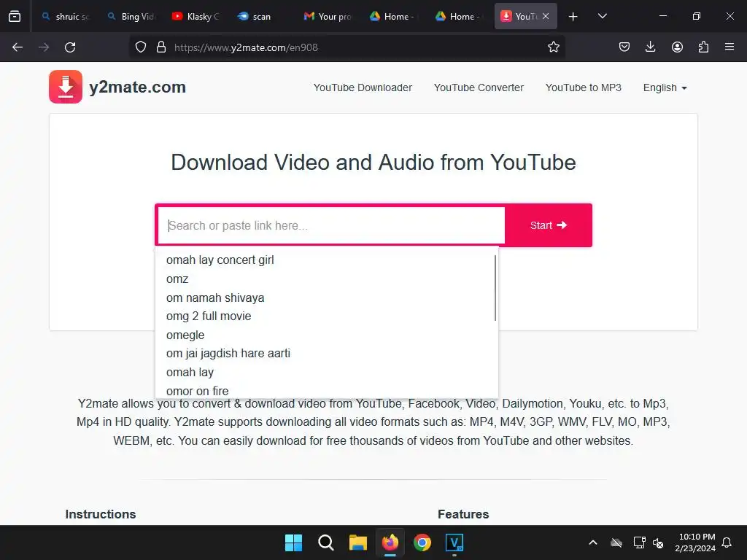Screen dimensions: 747x560
Task: Switch to the Gmail 'Your pro' tab
Action: coord(328,16)
